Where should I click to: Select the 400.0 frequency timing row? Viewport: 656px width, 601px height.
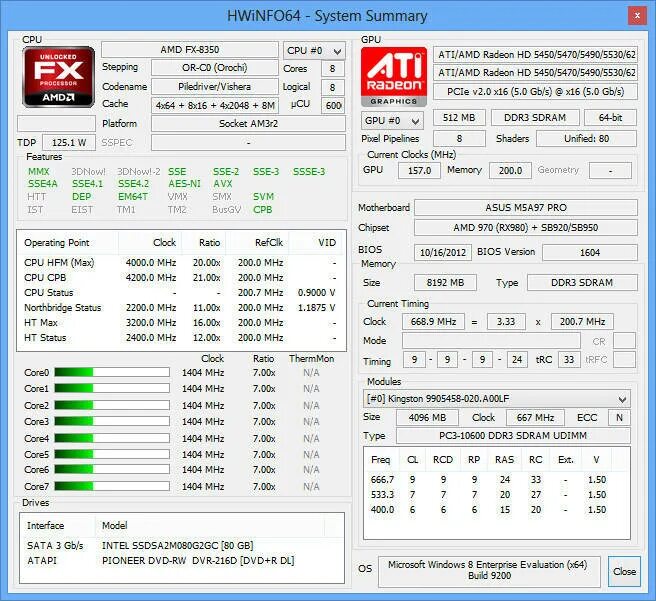(x=497, y=510)
